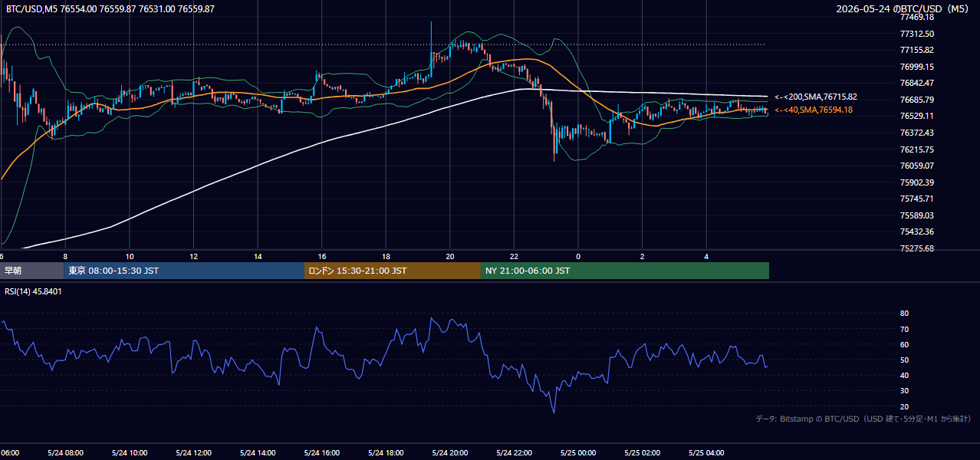
Task: Click price axis value 76685.79
Action: click(916, 100)
